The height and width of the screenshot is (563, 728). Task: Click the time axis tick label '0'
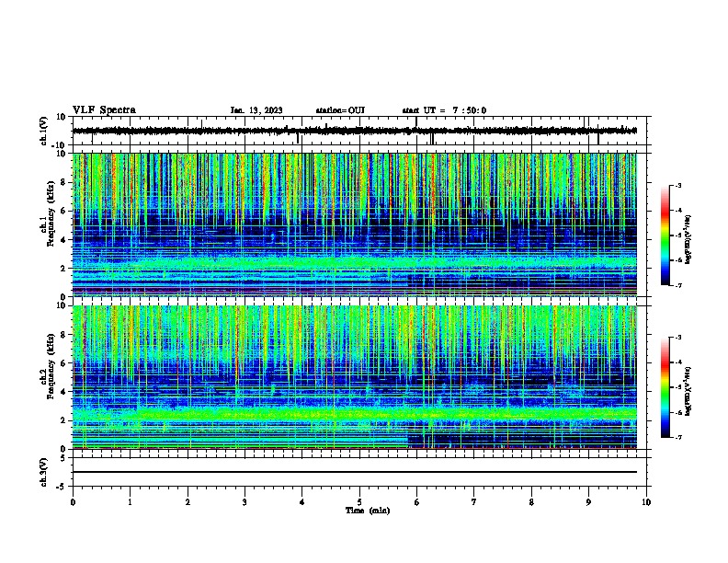click(73, 502)
